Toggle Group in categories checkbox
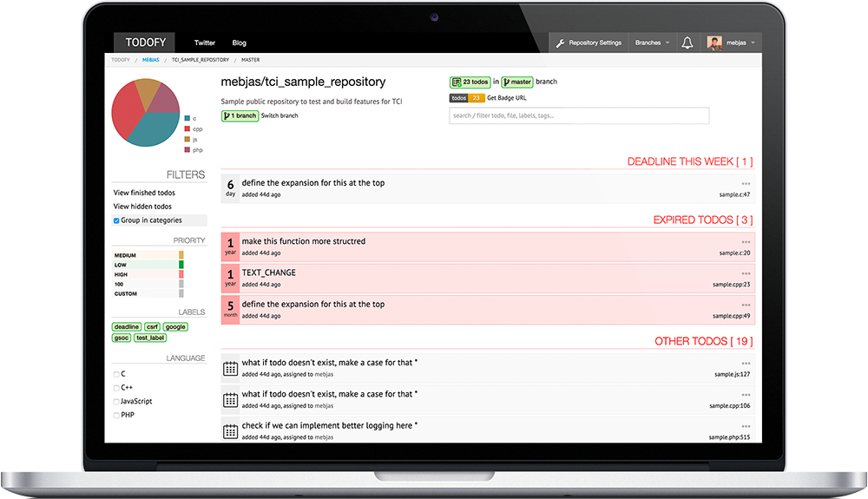The width and height of the screenshot is (868, 499). click(116, 220)
